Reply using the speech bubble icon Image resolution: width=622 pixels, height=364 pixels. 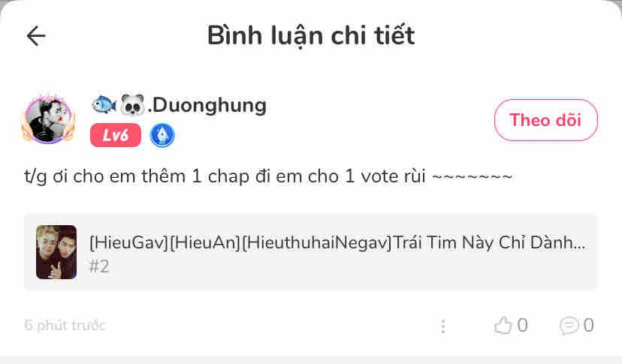click(x=569, y=326)
